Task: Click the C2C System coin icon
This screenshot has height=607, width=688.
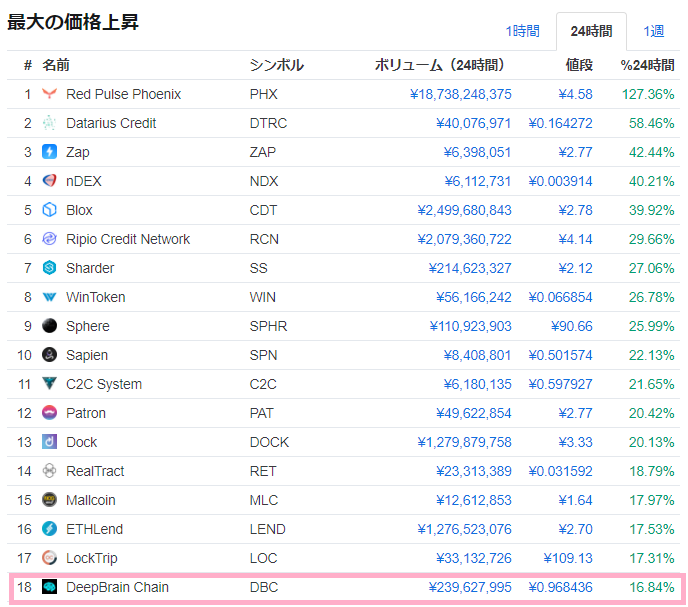Action: point(50,384)
